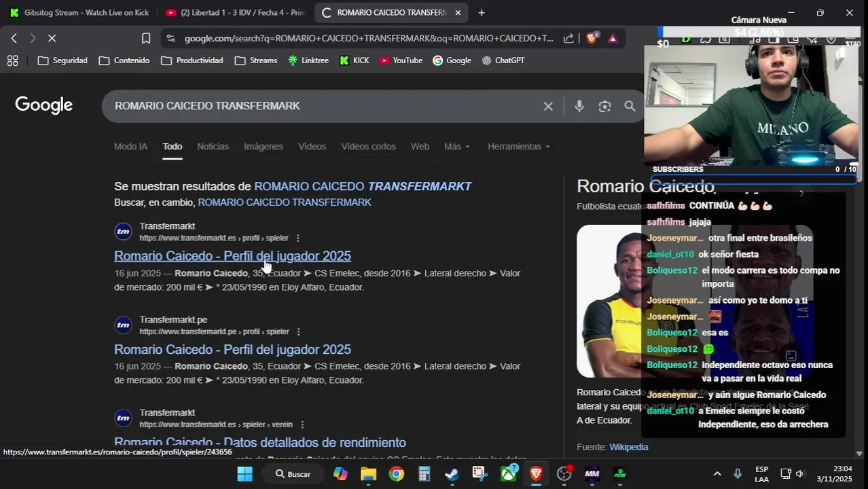
Task: Open the KICK bookmark
Action: point(354,60)
